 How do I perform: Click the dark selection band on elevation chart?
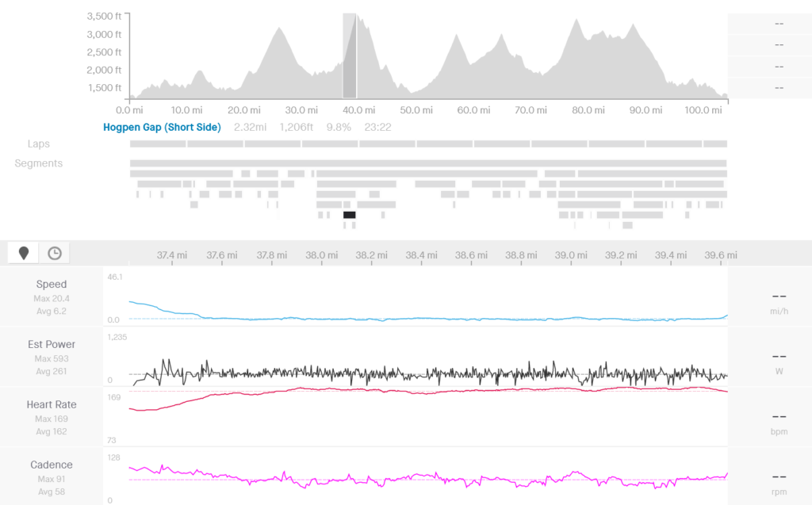click(349, 55)
